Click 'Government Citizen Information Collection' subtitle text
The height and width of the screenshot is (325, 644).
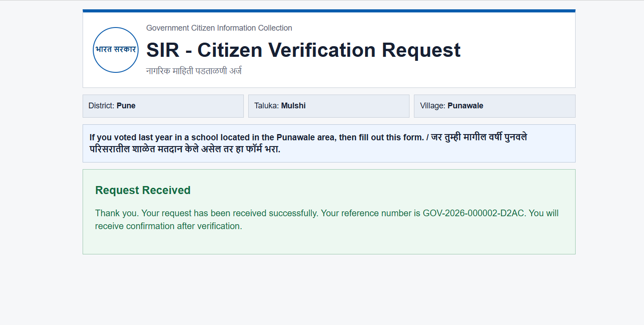point(219,28)
